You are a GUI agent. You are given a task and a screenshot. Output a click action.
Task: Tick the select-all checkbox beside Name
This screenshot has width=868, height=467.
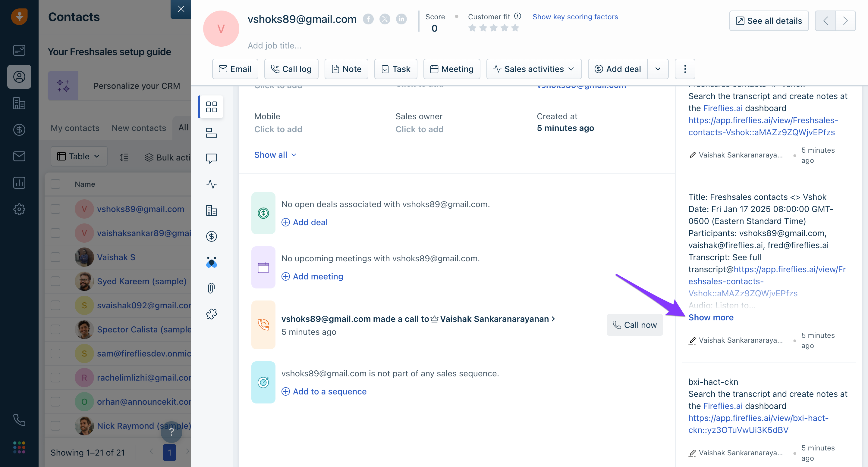click(55, 184)
